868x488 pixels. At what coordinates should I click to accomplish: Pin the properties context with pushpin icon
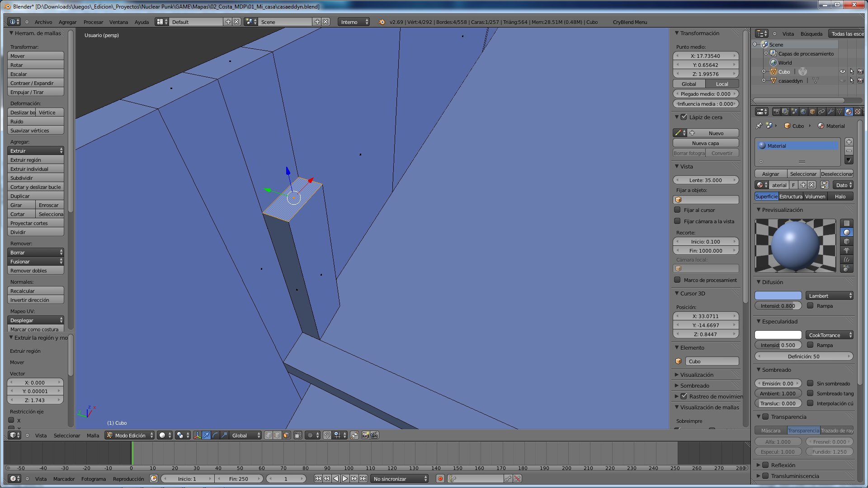pos(759,126)
